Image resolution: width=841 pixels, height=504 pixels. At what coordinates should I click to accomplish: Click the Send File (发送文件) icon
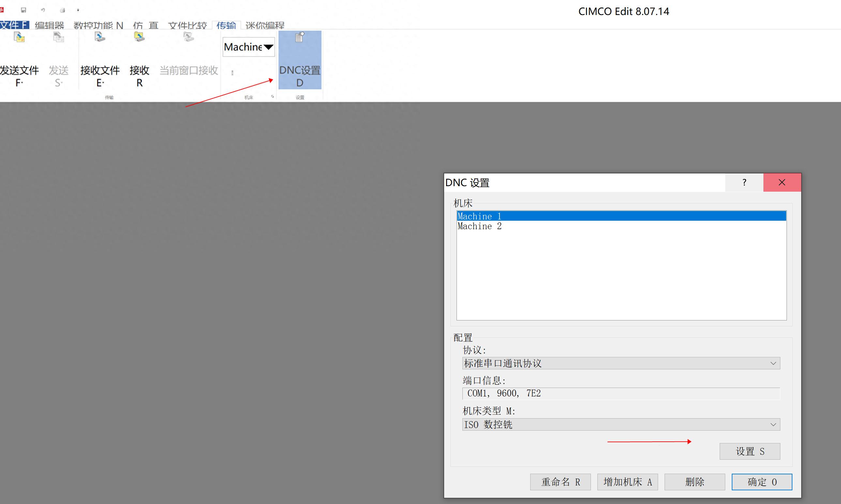pos(19,37)
